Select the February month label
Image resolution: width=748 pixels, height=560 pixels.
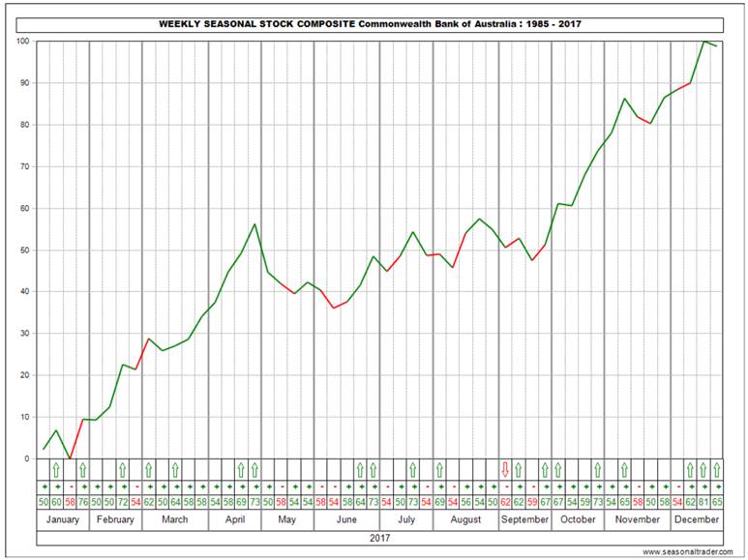pos(115,519)
